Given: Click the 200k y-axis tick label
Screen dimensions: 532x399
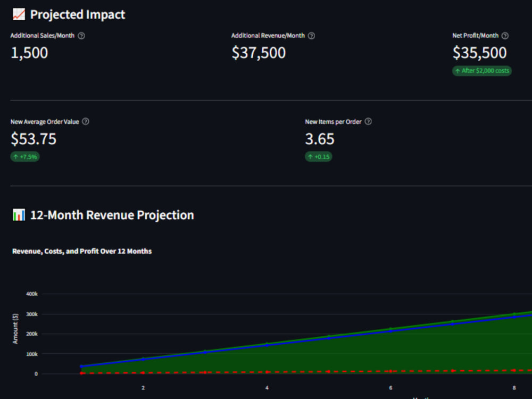Looking at the screenshot, I should click(x=32, y=334).
